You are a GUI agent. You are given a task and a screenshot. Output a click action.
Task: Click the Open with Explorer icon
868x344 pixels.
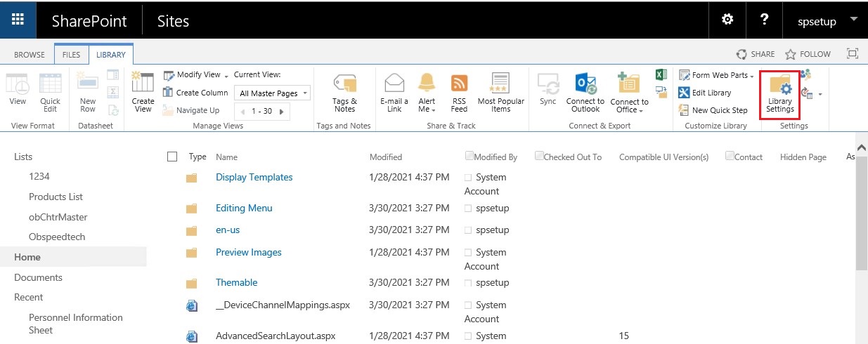[x=661, y=92]
